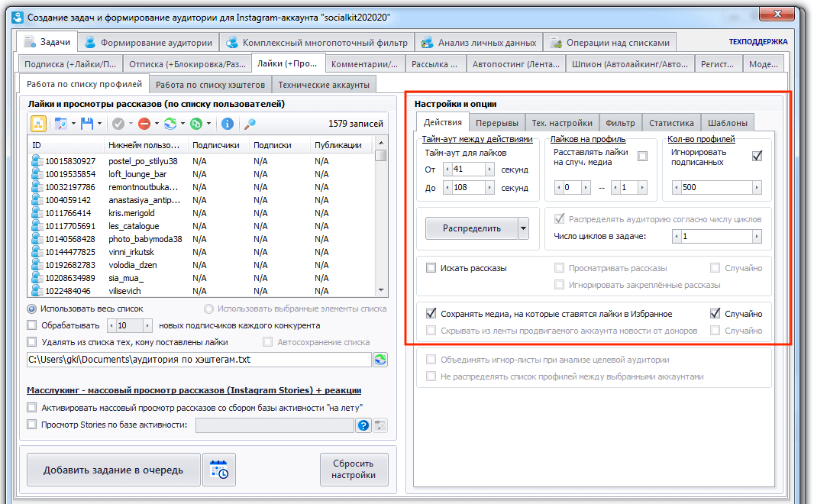Open dropdown arrow next to refresh icon
Screen dimensions: 814x504
pos(183,124)
